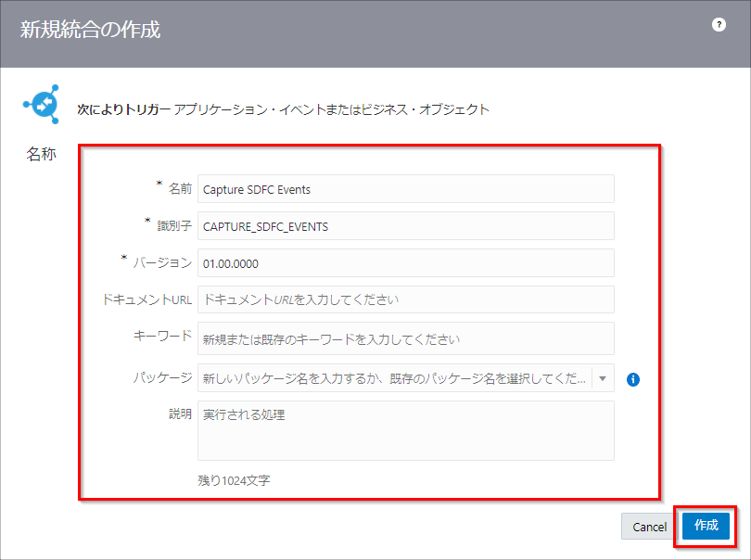Click the ドキュメントURL field label
This screenshot has width=751, height=560.
click(x=146, y=299)
